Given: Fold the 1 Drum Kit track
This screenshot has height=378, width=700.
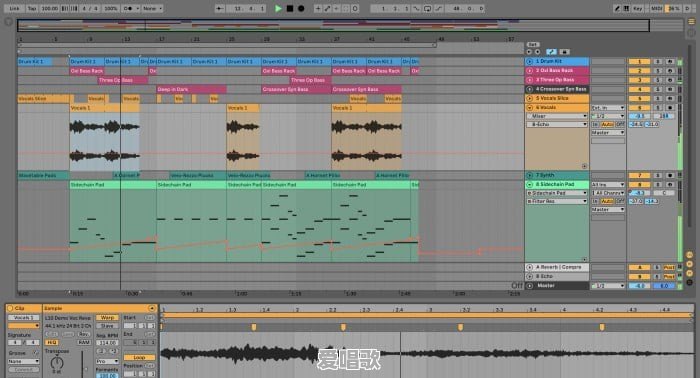Looking at the screenshot, I should [x=529, y=61].
